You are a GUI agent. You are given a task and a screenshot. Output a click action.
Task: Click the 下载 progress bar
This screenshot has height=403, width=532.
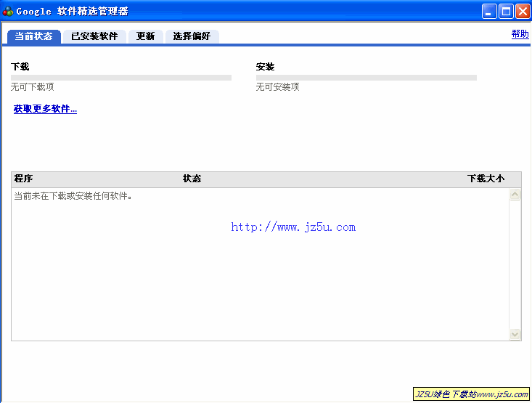tap(121, 78)
